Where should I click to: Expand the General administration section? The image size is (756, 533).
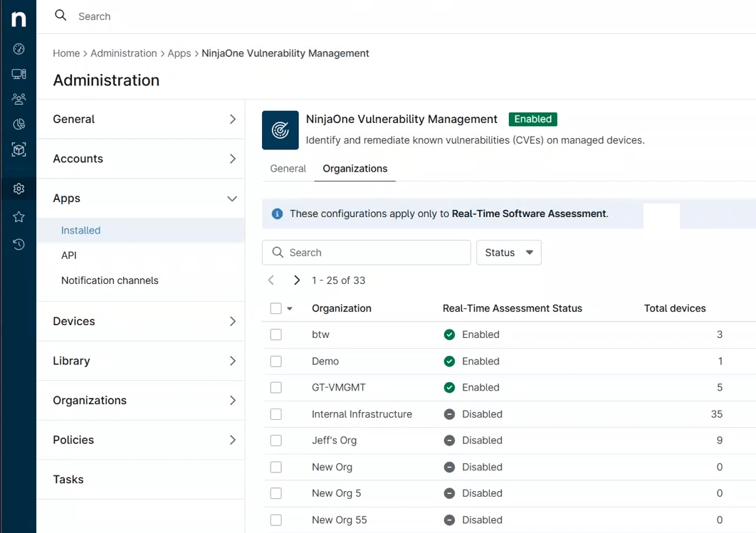click(141, 119)
